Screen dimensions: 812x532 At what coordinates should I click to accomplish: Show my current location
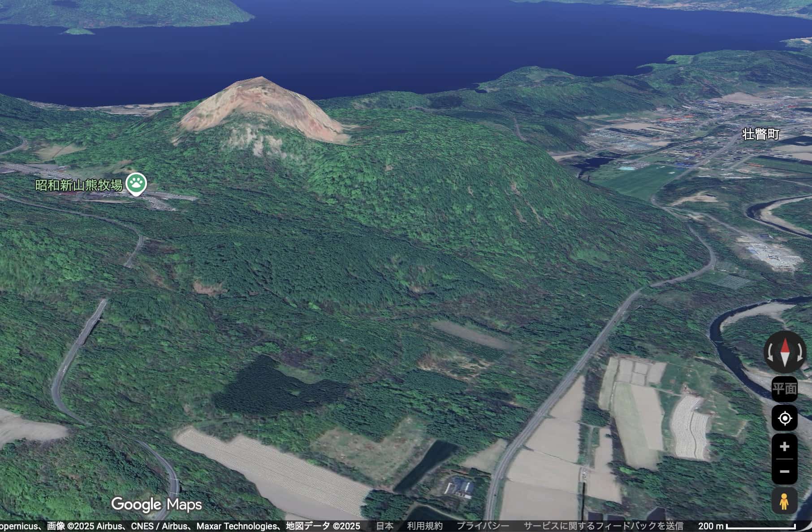(785, 418)
